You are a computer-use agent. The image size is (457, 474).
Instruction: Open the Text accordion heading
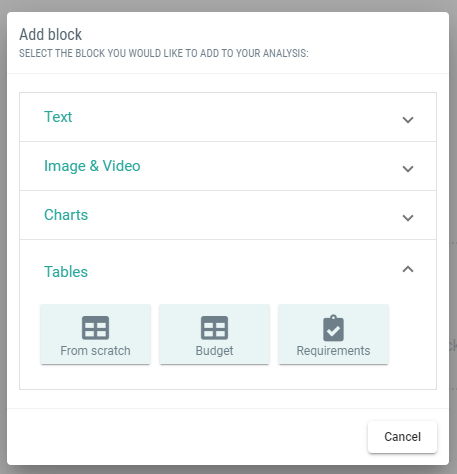pos(58,117)
